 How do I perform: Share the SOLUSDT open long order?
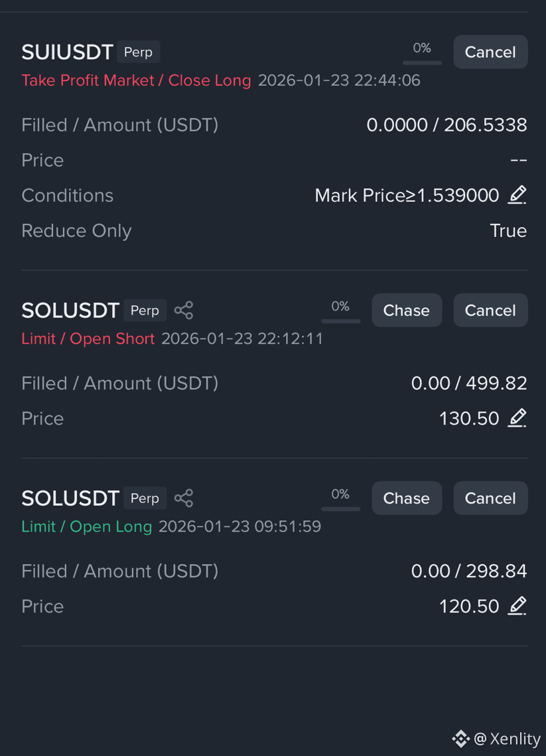coord(184,498)
